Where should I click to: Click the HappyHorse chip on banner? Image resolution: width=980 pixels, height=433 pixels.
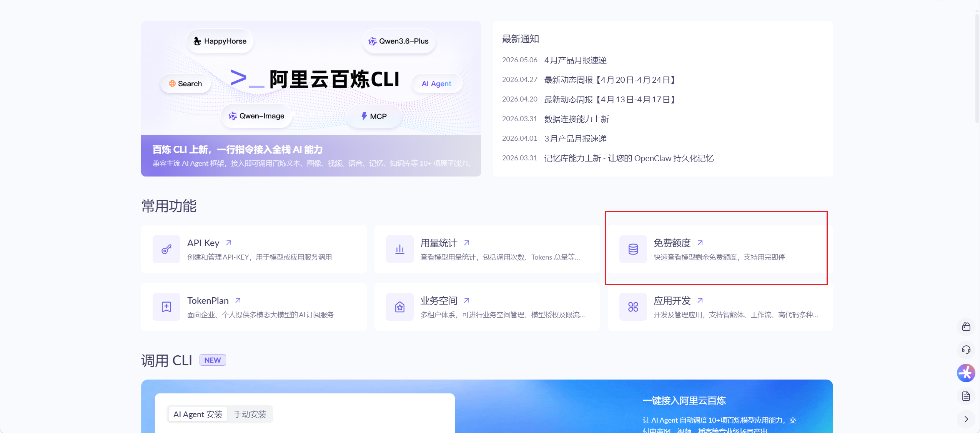click(220, 41)
